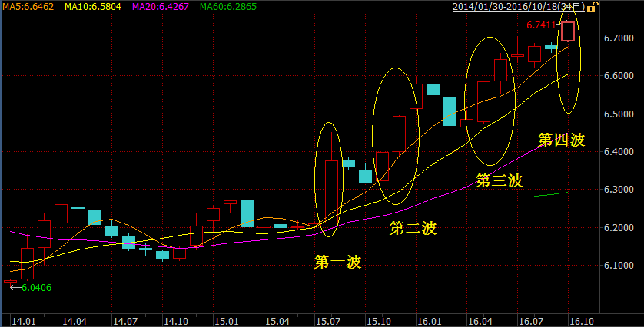This screenshot has height=327, width=644.
Task: Select the 第四波 annotation text
Action: pyautogui.click(x=561, y=140)
